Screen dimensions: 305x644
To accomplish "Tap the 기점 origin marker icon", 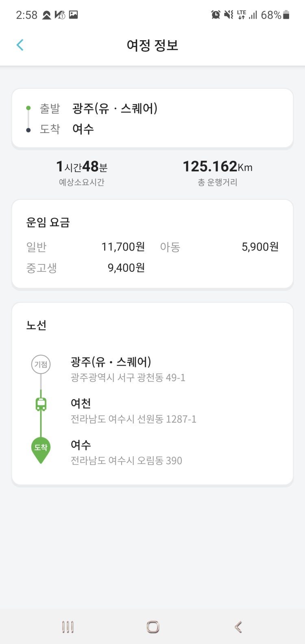I will [x=41, y=364].
